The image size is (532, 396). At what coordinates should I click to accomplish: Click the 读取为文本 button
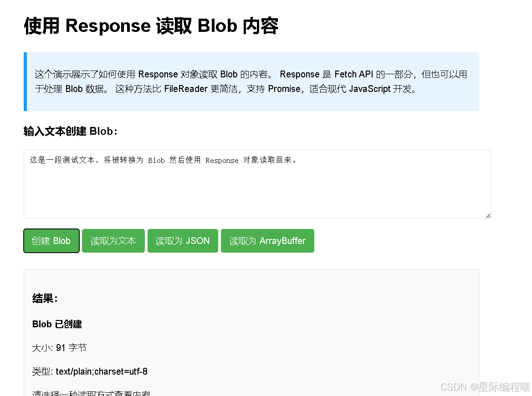pyautogui.click(x=113, y=240)
